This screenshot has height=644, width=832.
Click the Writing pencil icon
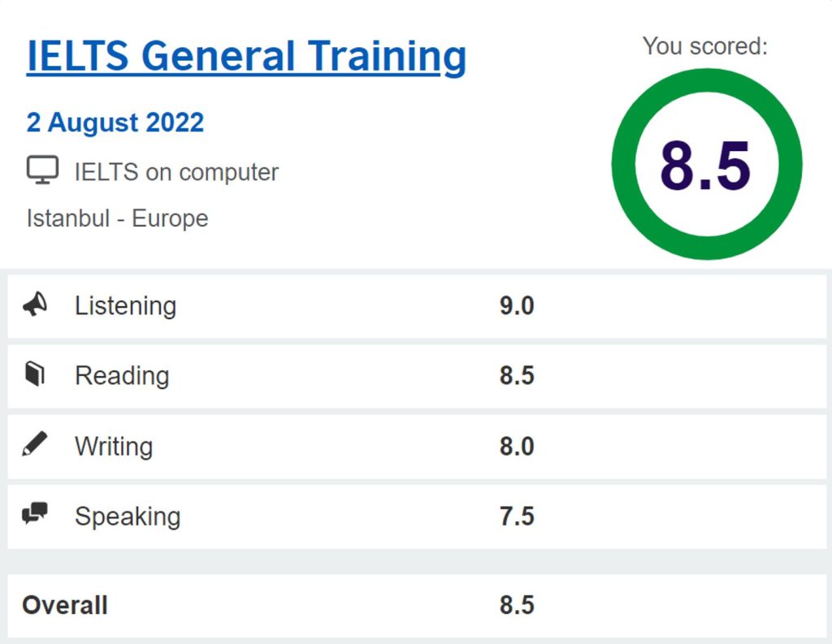pyautogui.click(x=35, y=444)
